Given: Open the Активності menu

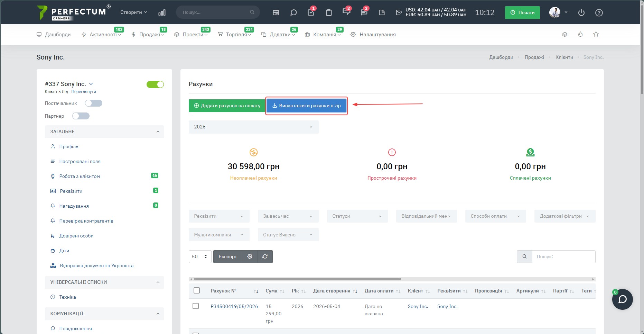Looking at the screenshot, I should 101,35.
